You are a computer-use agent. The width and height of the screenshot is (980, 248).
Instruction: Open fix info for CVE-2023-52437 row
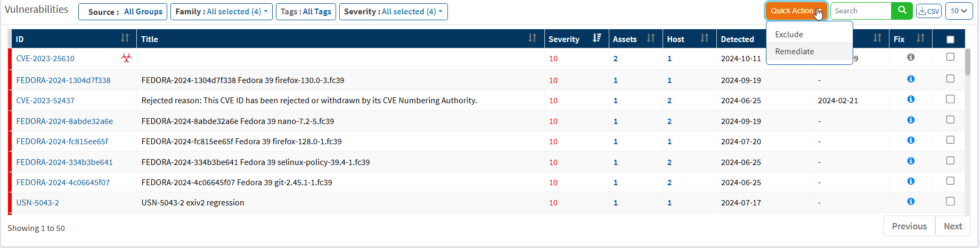[x=911, y=100]
